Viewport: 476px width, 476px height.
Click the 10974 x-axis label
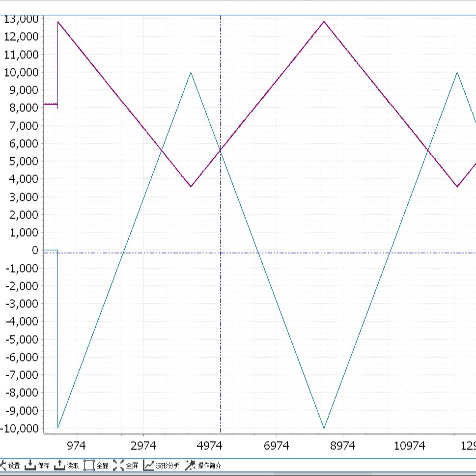pos(410,446)
